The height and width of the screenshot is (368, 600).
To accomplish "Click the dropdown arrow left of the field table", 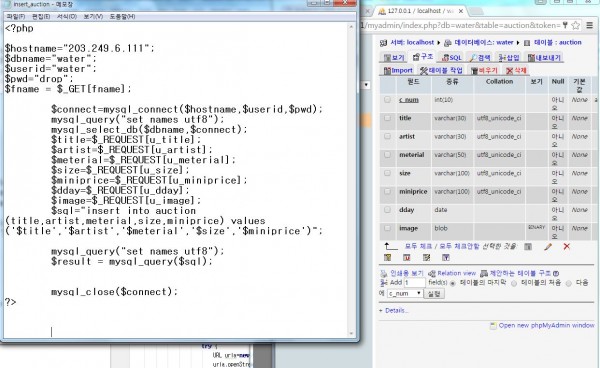I will coord(366,85).
